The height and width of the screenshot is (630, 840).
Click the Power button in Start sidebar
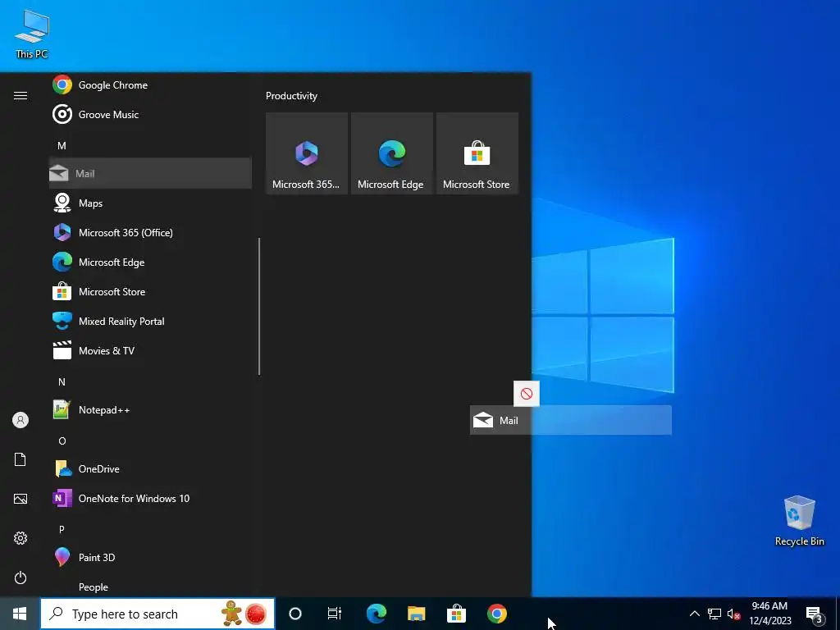(21, 577)
